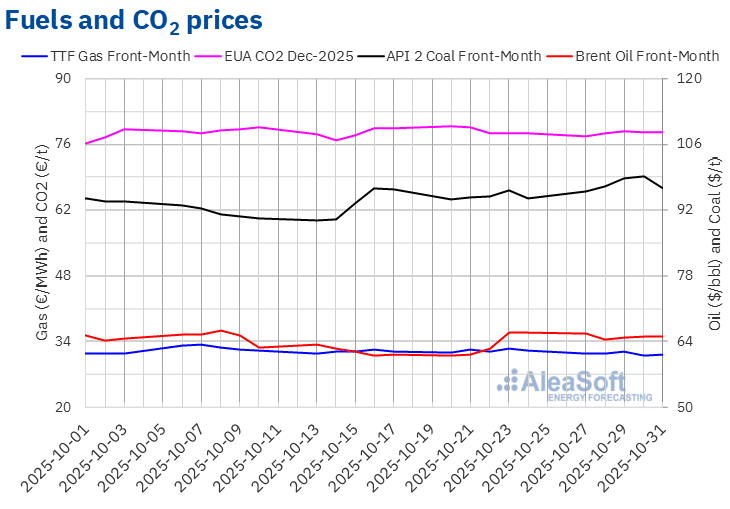This screenshot has height=509, width=730.
Task: Click the blue TTF Gas legend line
Action: 33,56
